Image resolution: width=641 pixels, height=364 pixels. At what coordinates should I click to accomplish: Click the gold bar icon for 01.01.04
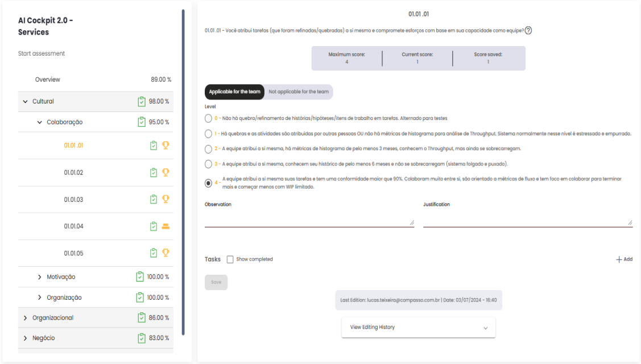pos(166,226)
